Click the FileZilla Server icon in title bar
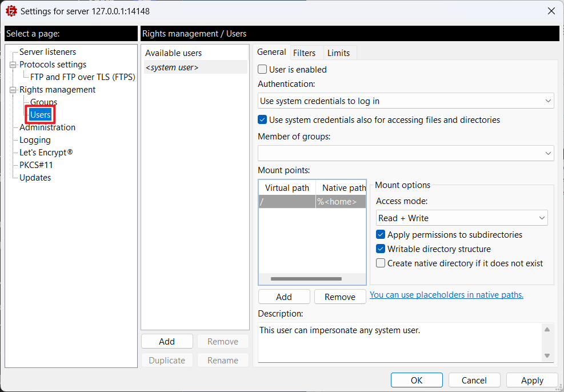Screen dimensions: 564x392 tap(10, 11)
